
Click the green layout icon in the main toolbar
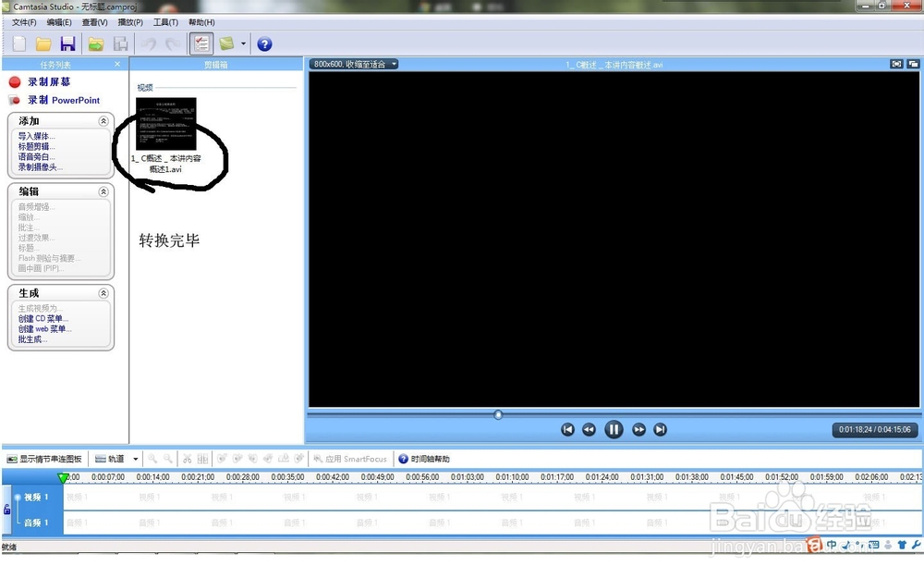(226, 43)
